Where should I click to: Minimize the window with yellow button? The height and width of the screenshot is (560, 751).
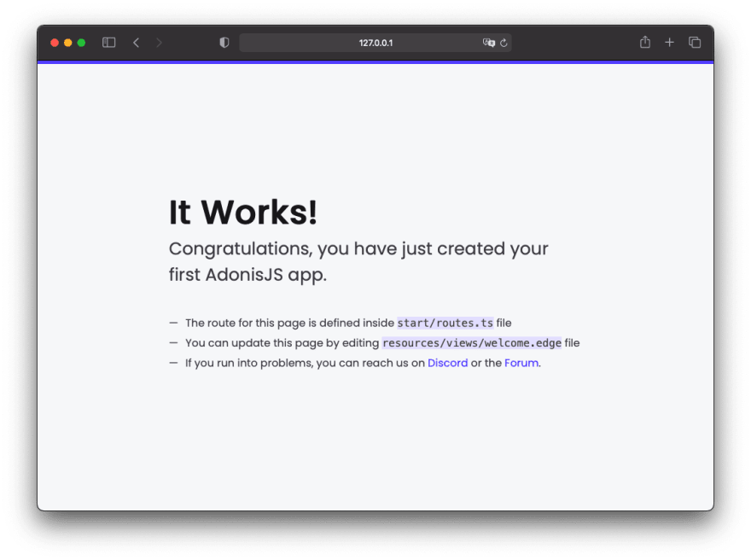[68, 43]
